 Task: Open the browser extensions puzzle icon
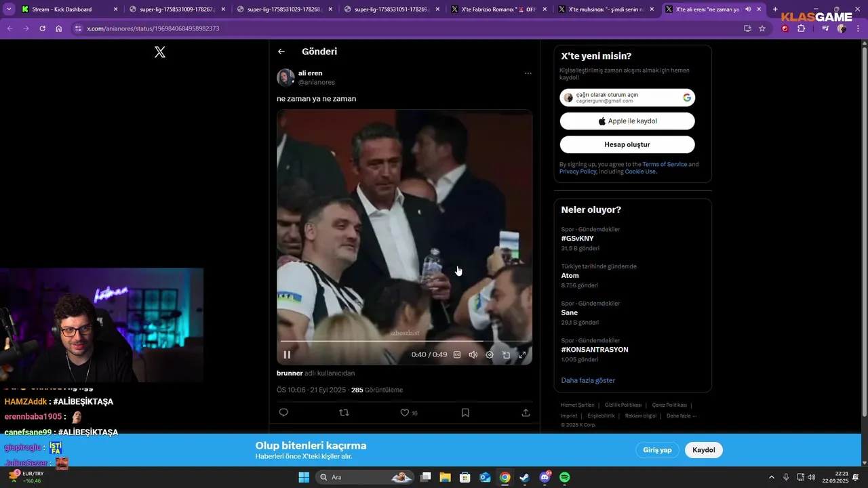[802, 28]
